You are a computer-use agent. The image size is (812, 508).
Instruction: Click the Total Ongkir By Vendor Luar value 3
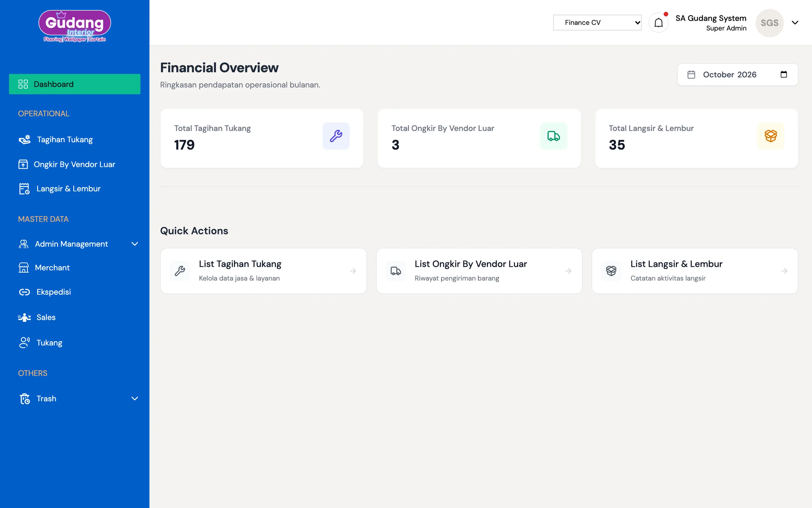pos(396,145)
